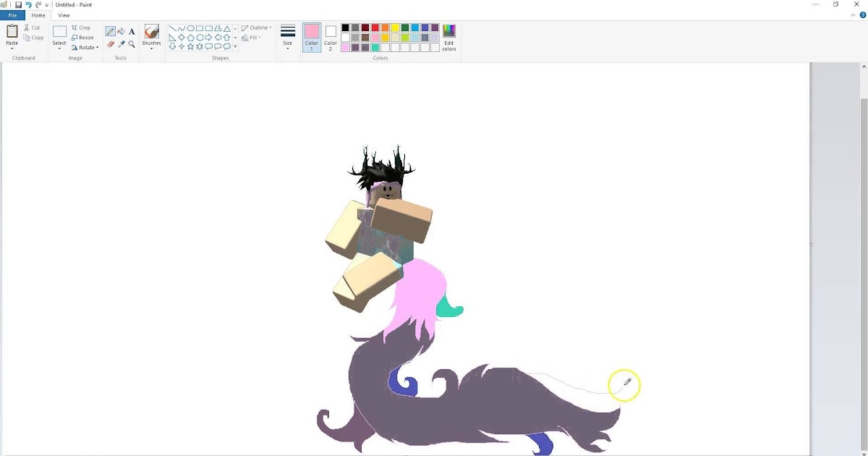The width and height of the screenshot is (868, 456).
Task: Open the Customize Quick Access Toolbar arrow
Action: [x=47, y=5]
